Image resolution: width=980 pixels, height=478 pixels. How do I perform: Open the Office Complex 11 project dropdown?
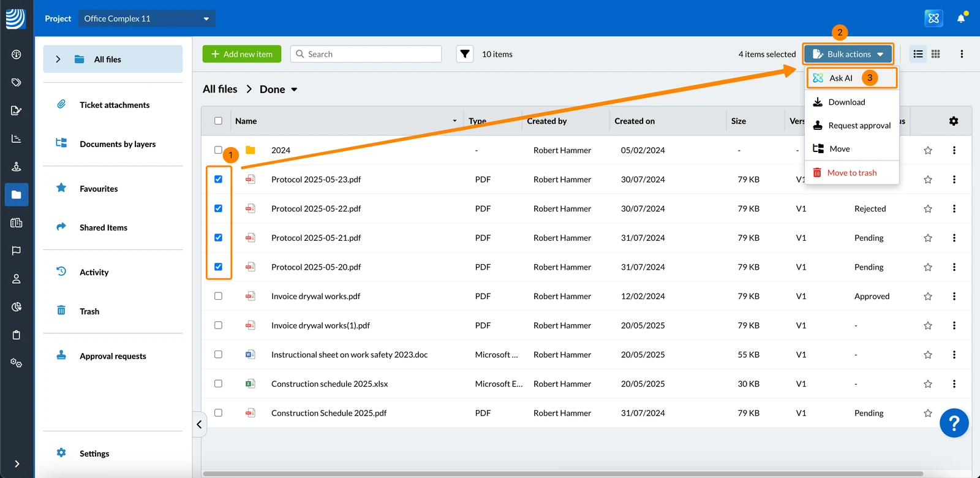point(147,18)
